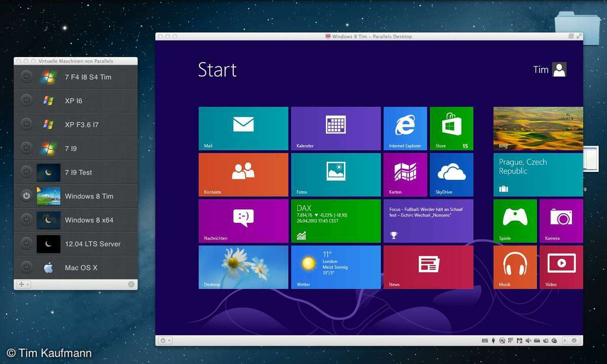Open the Musik headphones tile

(515, 267)
